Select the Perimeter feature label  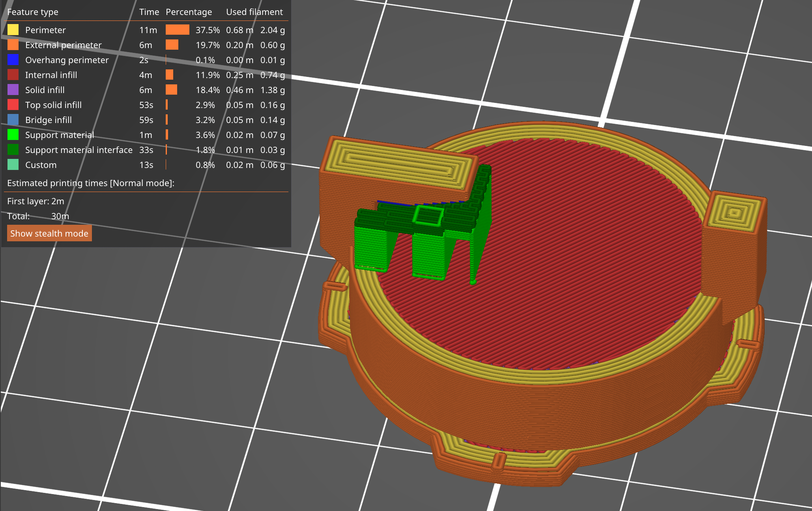tap(45, 30)
